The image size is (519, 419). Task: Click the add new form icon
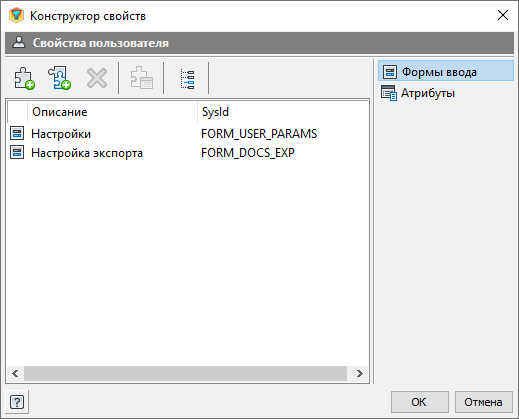(x=25, y=78)
